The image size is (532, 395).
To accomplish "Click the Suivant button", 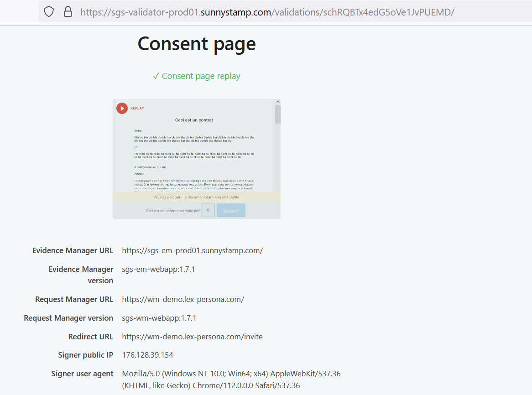I will point(231,210).
